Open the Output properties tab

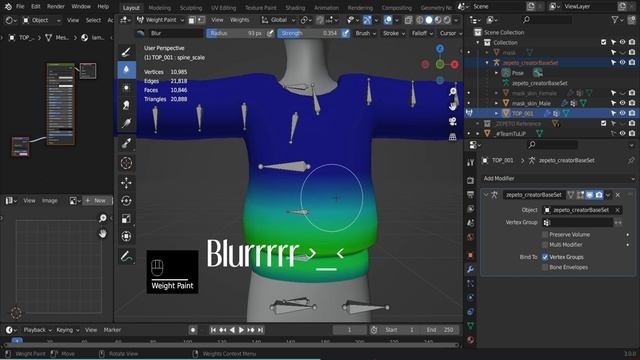coord(471,194)
